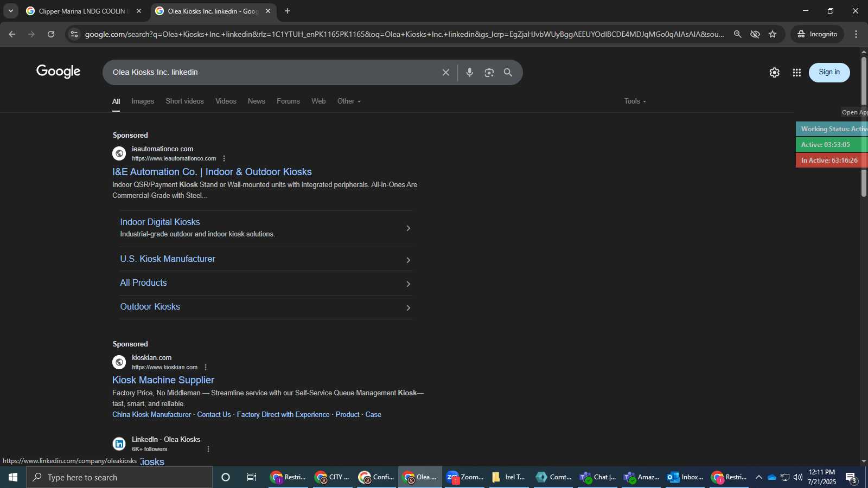Screen dimensions: 868x488
Task: Open the taskbar clock and date
Action: (822, 477)
